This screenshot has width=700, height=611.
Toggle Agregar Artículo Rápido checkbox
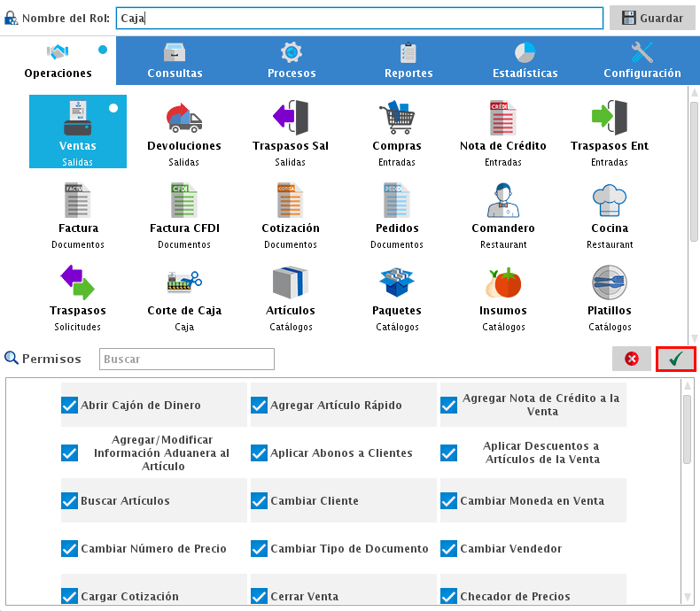260,405
